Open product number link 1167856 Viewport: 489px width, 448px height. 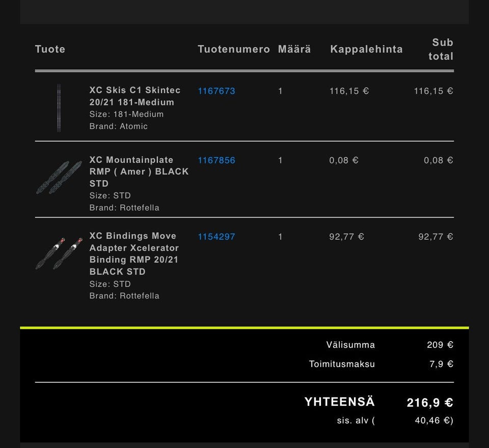point(216,160)
